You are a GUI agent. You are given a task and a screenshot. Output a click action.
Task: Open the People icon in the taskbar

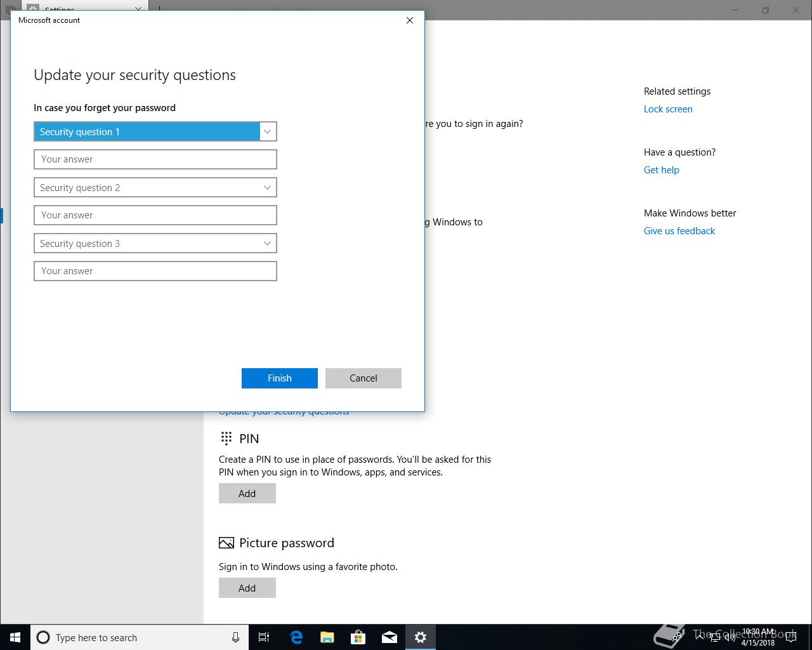[x=678, y=637]
